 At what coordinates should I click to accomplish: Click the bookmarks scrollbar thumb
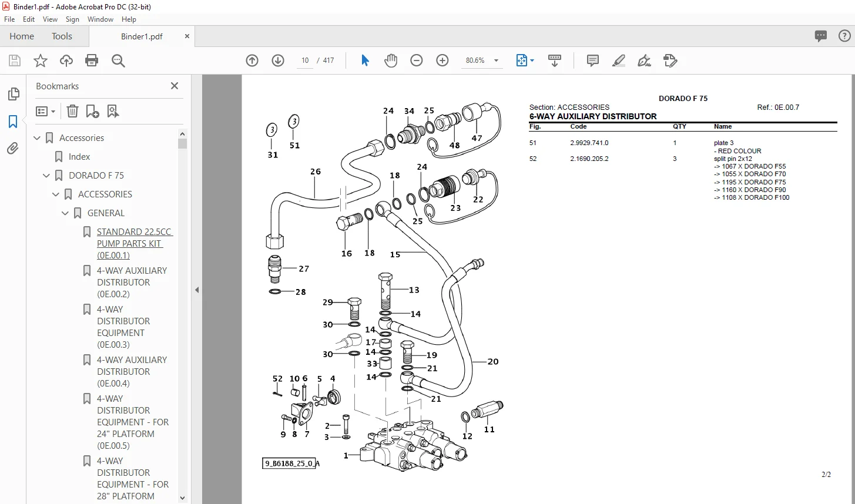pos(182,144)
